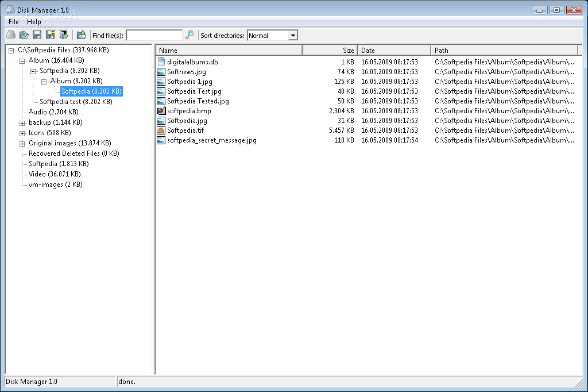Click the Softpedia Tested.jpg image icon

click(x=161, y=101)
